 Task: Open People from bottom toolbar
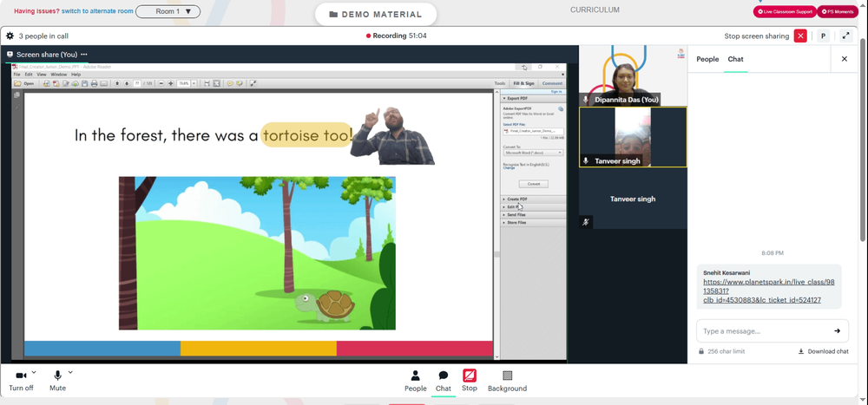click(415, 382)
